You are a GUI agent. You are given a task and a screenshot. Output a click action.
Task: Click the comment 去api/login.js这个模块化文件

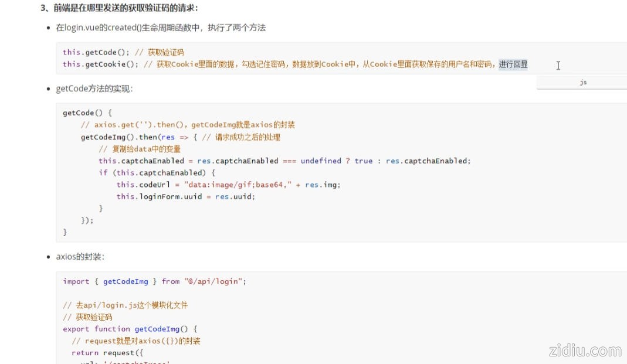126,305
